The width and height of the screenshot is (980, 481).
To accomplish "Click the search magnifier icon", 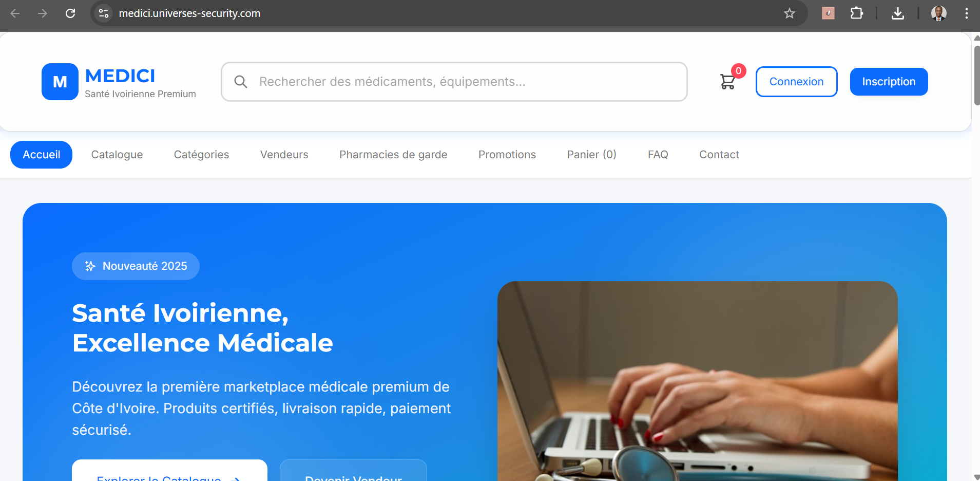I will point(241,82).
